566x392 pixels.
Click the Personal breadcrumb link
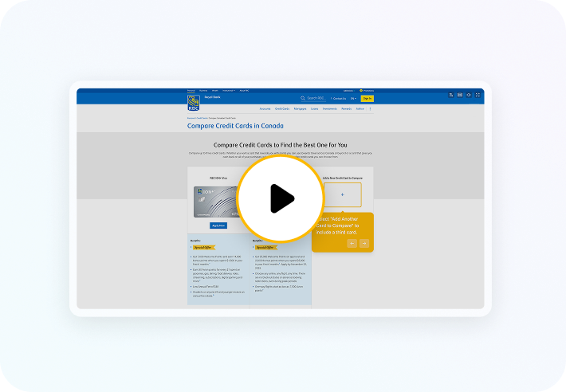[x=191, y=118]
